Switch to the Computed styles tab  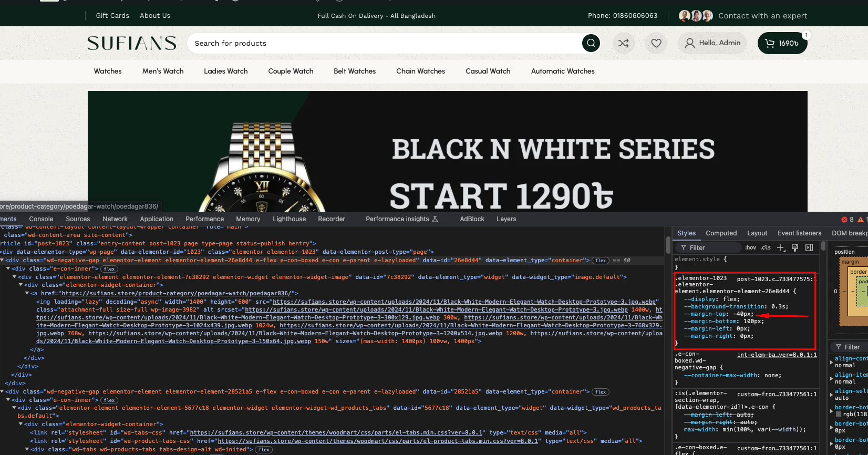tap(721, 233)
